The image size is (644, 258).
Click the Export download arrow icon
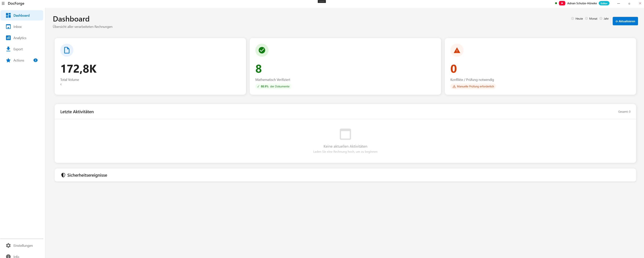click(8, 49)
